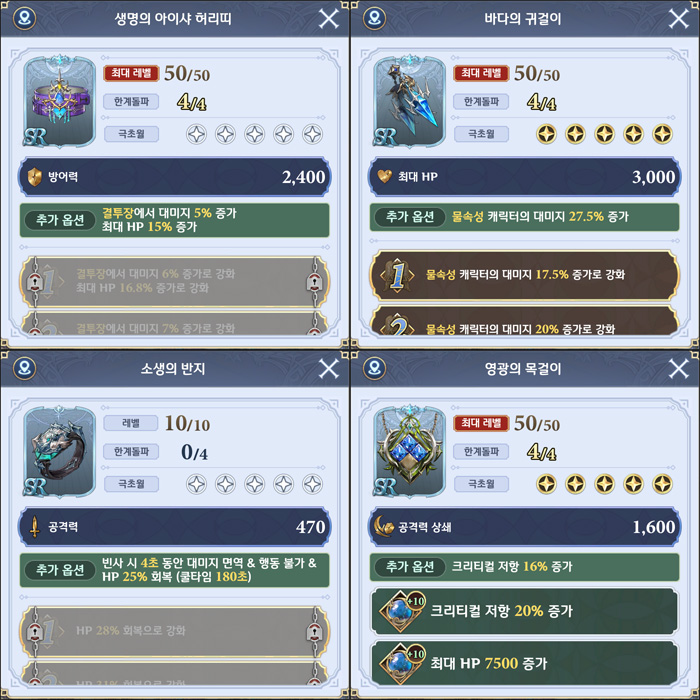This screenshot has width=700, height=700.
Task: Open the profile icon beside 소생의 반지 title
Action: click(x=25, y=368)
